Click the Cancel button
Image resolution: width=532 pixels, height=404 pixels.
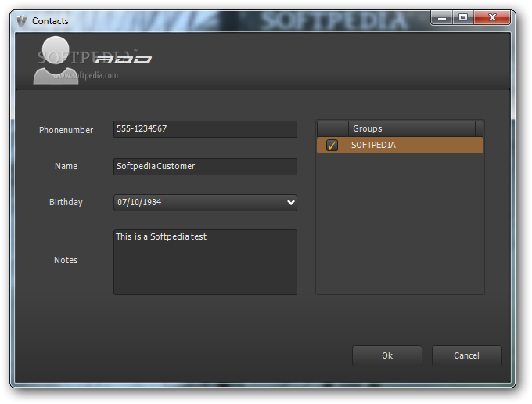466,355
